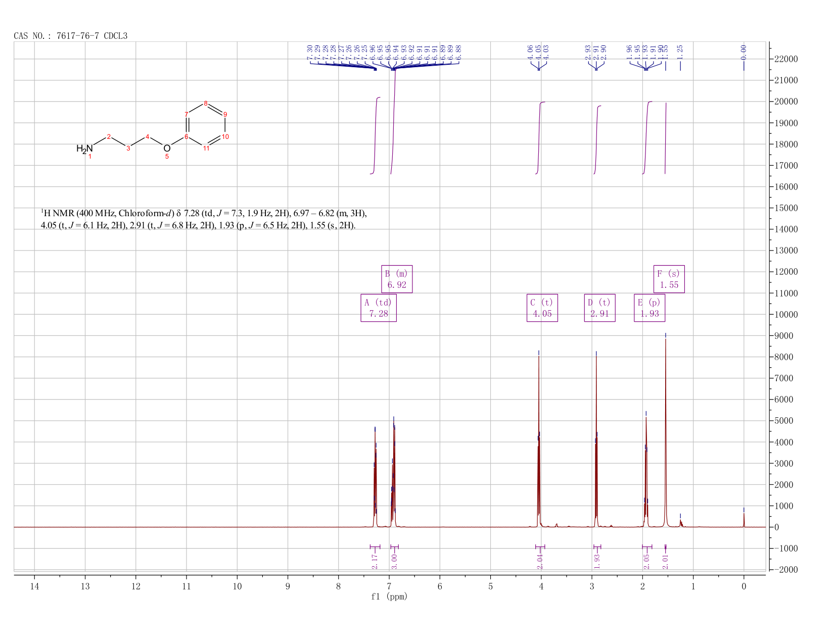This screenshot has height=644, width=834.
Task: Select the B (m) 6.92 multiplet box
Action: (397, 279)
